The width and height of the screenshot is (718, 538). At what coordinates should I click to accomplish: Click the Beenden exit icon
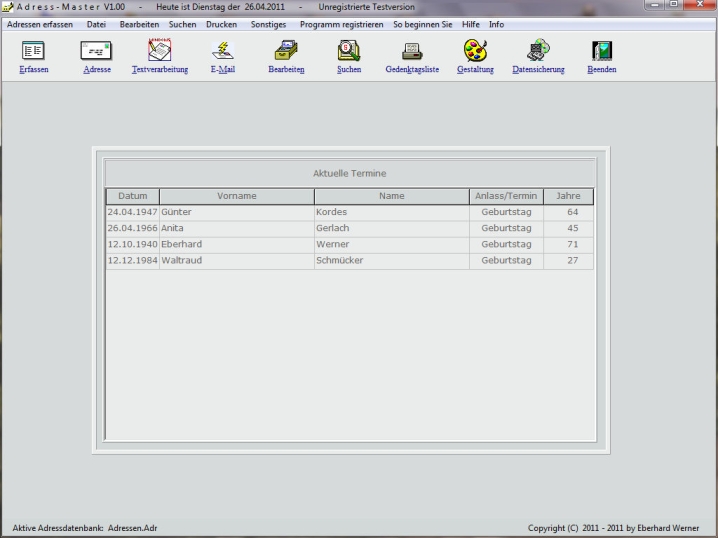601,51
